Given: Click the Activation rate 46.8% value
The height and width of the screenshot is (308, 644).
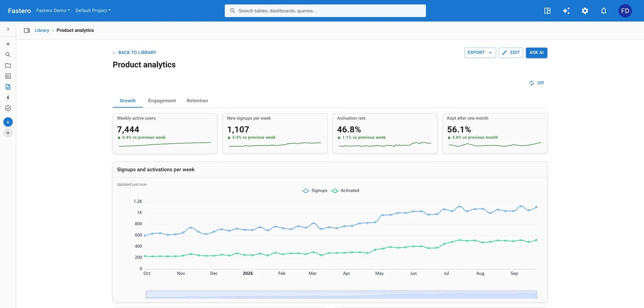Looking at the screenshot, I should tap(349, 129).
